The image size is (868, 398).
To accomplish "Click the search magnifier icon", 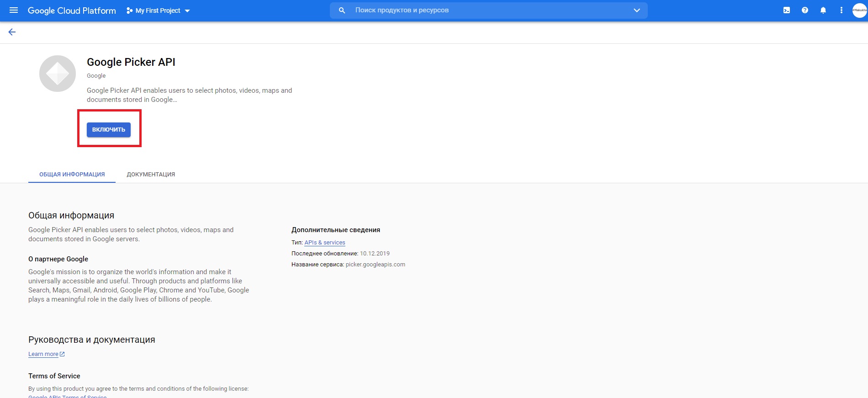I will pos(342,10).
